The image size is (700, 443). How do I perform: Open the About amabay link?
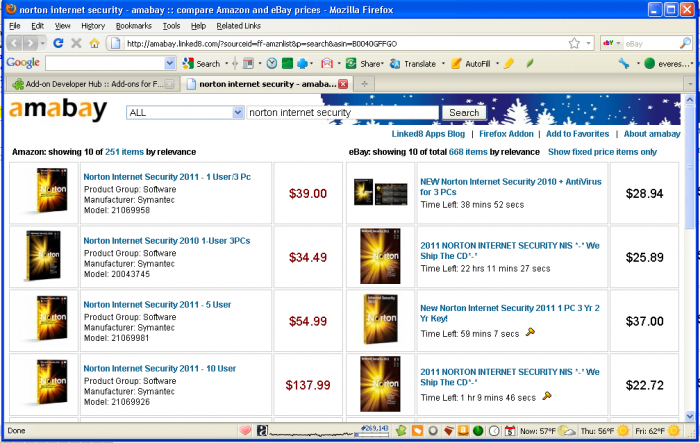tap(652, 134)
